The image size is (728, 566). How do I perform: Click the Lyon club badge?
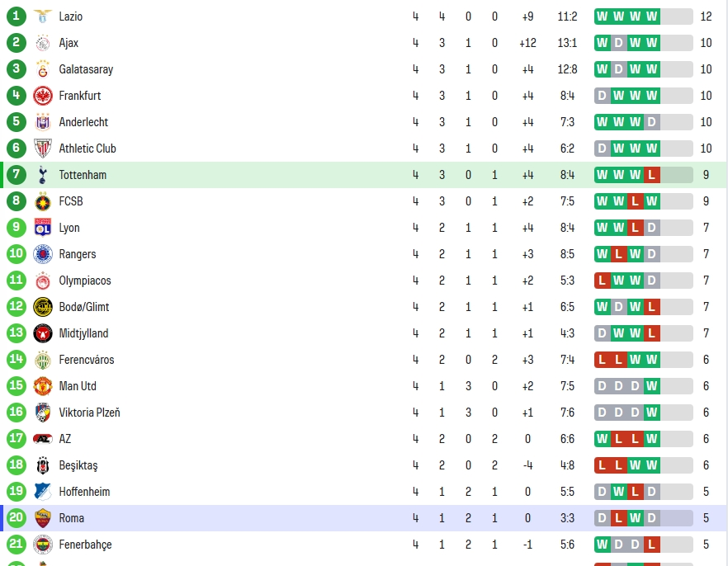[x=43, y=228]
